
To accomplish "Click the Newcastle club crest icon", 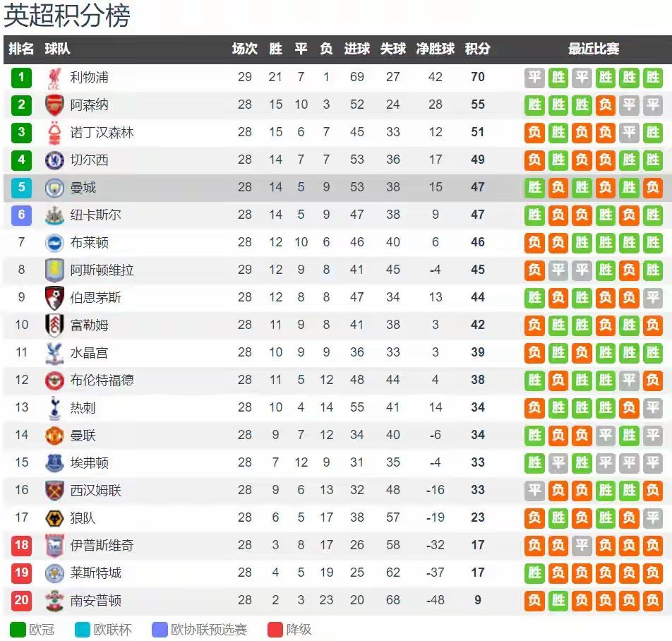I will 54,215.
